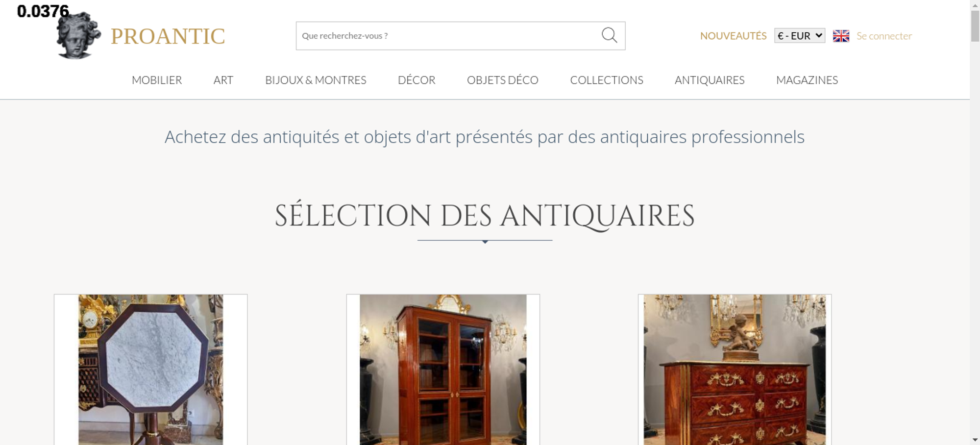
Task: Click the scrollbar down arrow
Action: (x=975, y=440)
